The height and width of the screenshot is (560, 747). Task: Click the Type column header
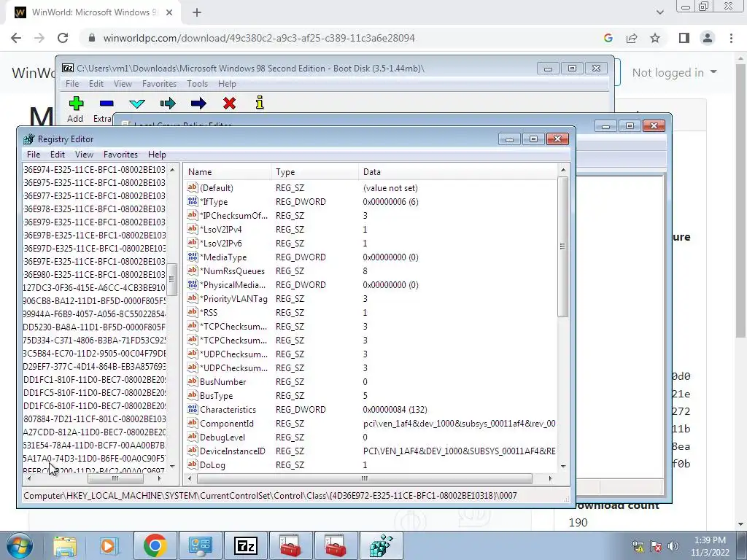(x=315, y=172)
